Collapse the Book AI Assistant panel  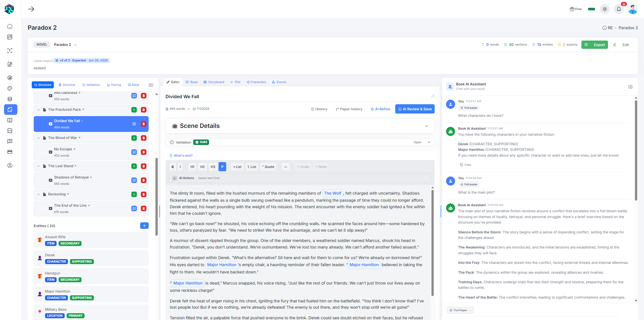click(630, 87)
